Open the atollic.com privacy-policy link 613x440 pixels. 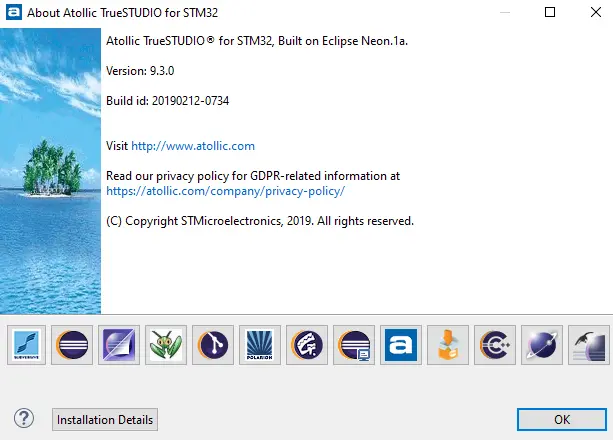point(226,191)
